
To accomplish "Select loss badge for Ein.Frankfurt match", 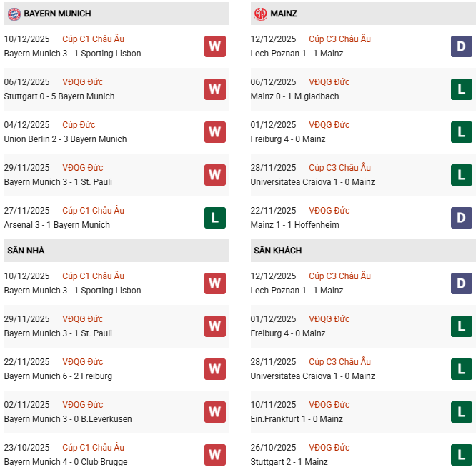I will (x=462, y=412).
